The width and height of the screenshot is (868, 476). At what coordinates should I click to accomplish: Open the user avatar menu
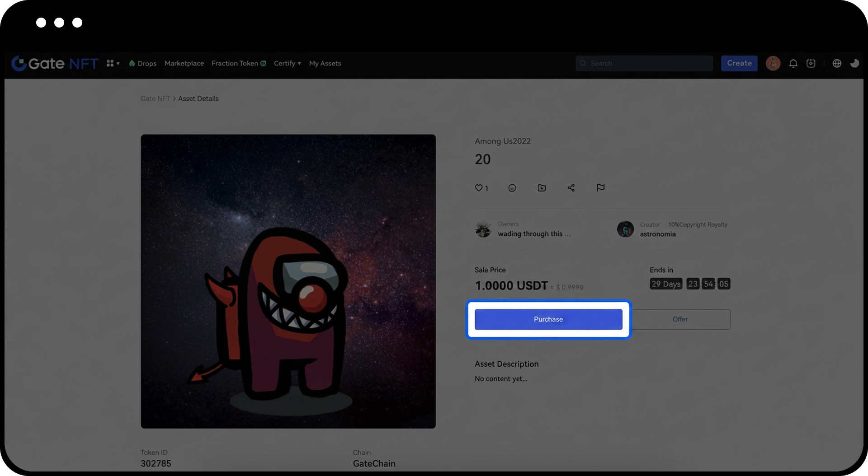click(x=773, y=64)
